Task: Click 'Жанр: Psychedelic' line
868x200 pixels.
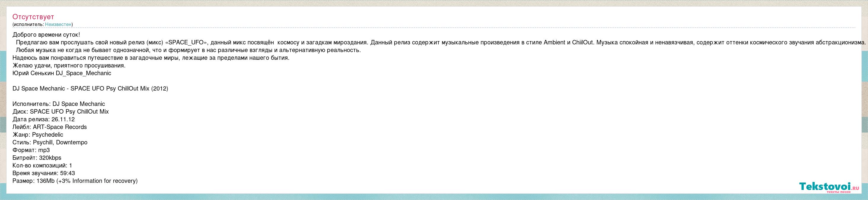Action: [x=38, y=135]
